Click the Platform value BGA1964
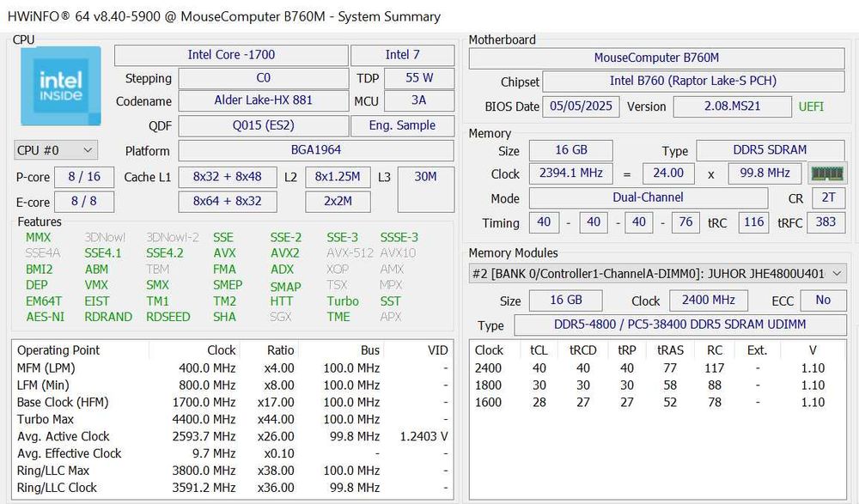This screenshot has height=504, width=859. coord(316,150)
